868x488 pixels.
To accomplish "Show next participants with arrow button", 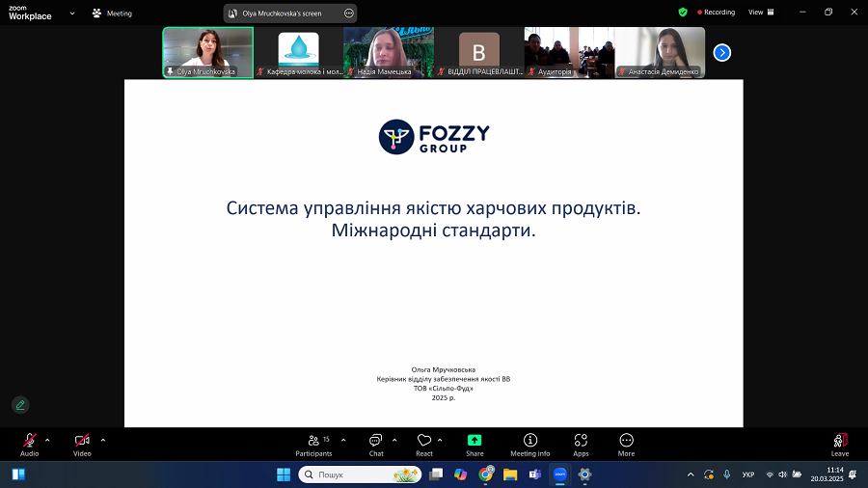I will point(721,53).
